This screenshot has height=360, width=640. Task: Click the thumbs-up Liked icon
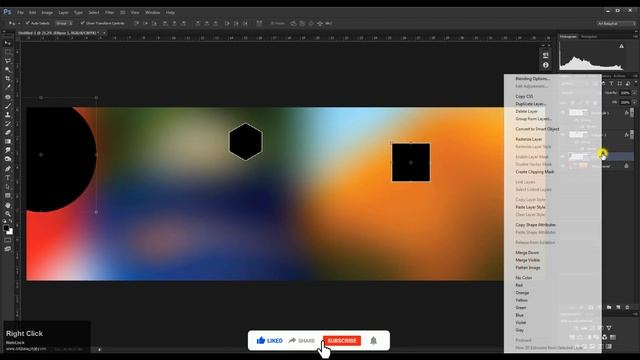[261, 340]
